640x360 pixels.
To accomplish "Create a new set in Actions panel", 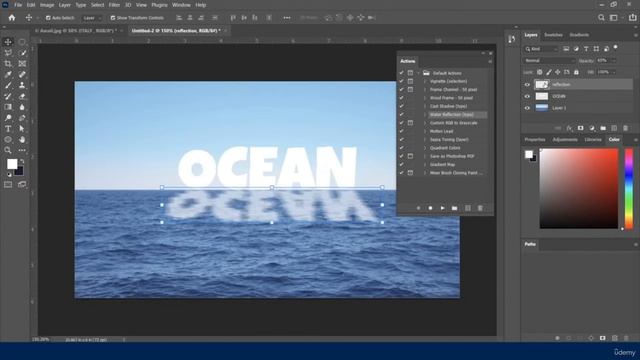I will click(455, 208).
